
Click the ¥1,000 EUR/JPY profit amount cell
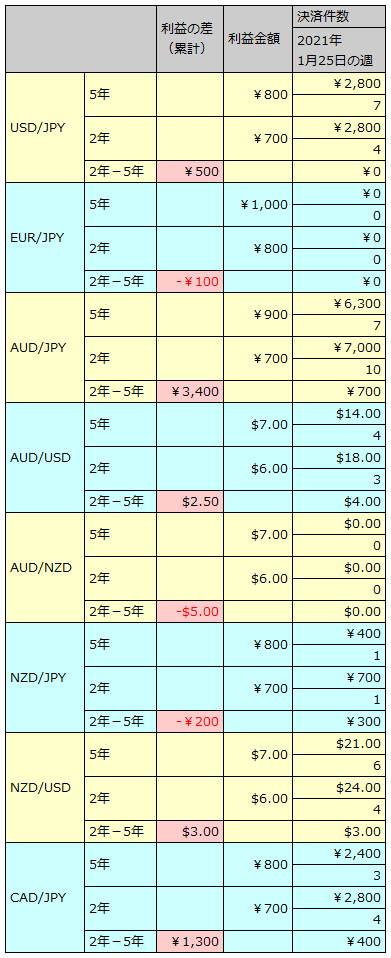pyautogui.click(x=258, y=205)
